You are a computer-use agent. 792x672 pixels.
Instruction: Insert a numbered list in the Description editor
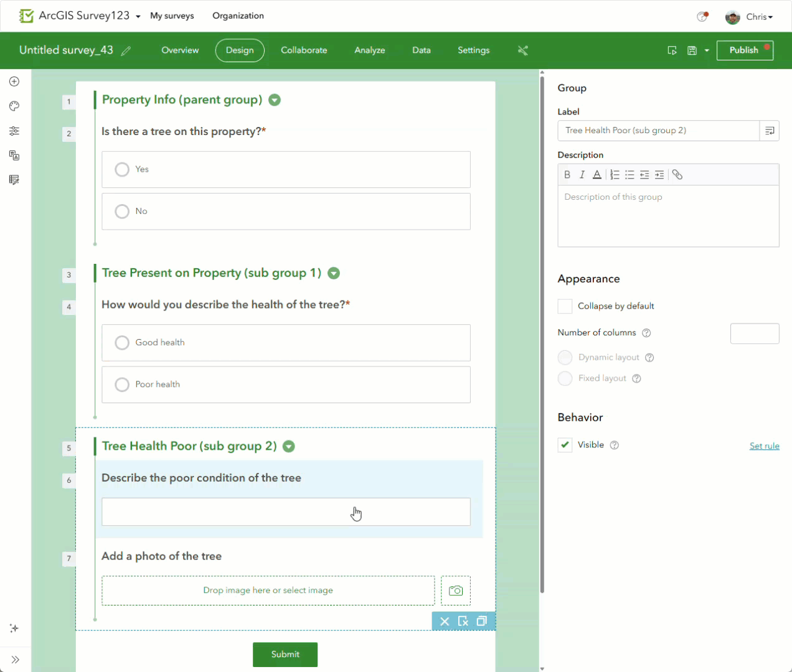615,174
